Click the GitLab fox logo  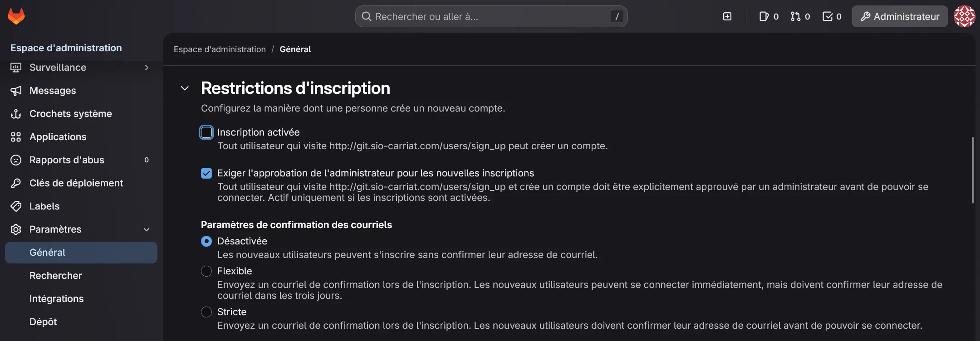coord(16,16)
